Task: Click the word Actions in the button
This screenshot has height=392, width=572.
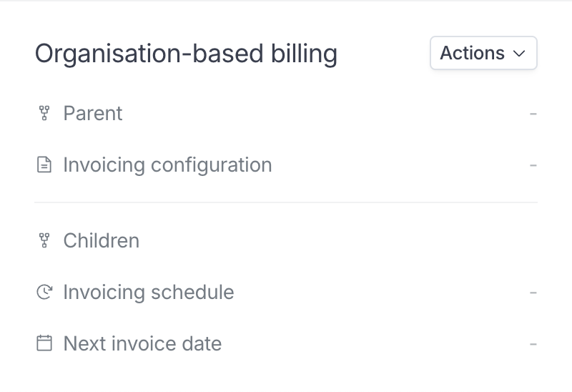Action: [x=473, y=53]
